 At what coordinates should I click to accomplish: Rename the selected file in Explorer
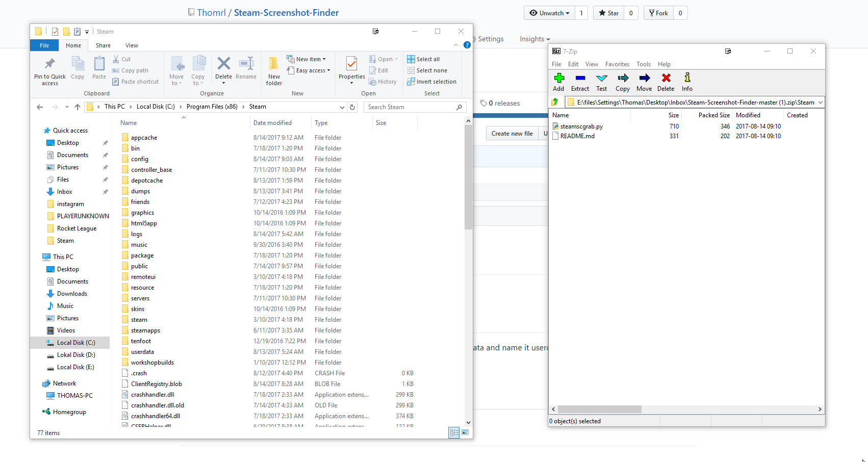(246, 71)
